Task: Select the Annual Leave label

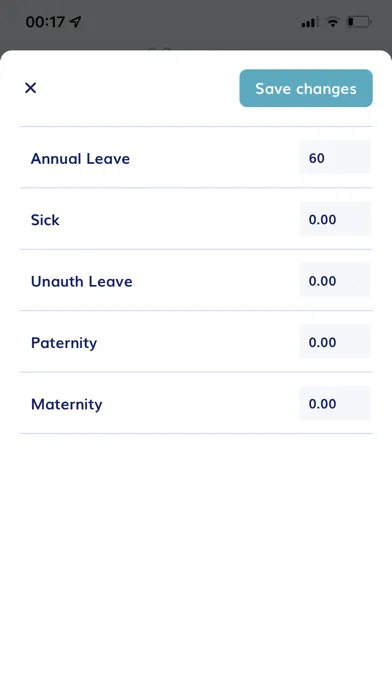Action: pyautogui.click(x=80, y=158)
